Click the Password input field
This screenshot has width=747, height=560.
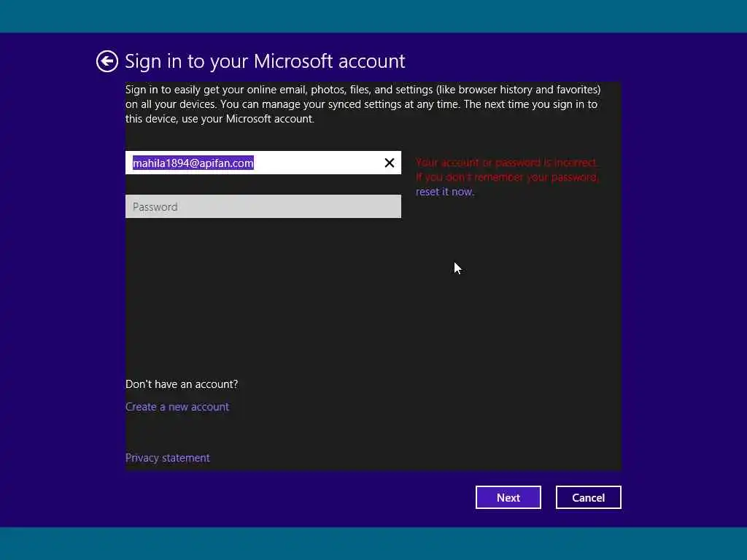click(x=263, y=206)
